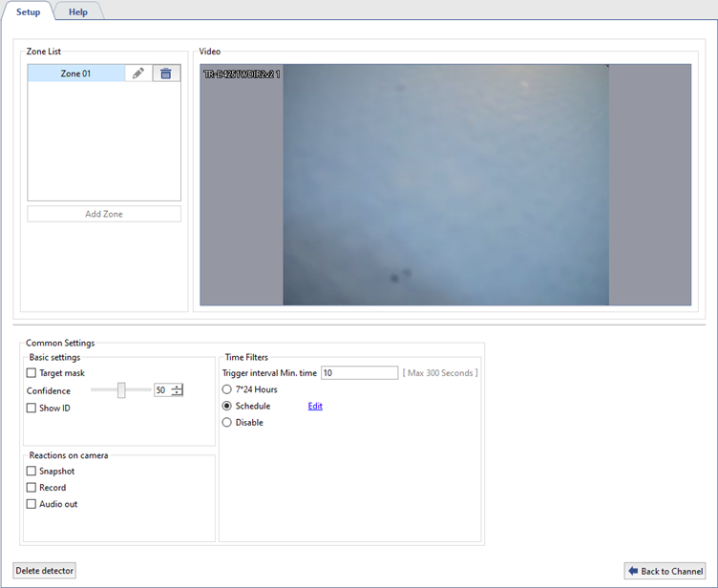Open the schedule Edit link
718x588 pixels.
coord(315,406)
